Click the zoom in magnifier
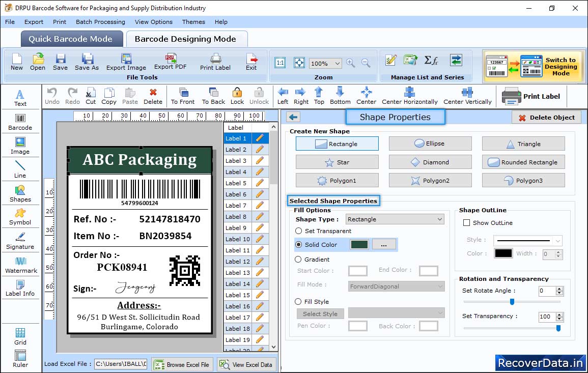The height and width of the screenshot is (373, 588). pyautogui.click(x=351, y=63)
